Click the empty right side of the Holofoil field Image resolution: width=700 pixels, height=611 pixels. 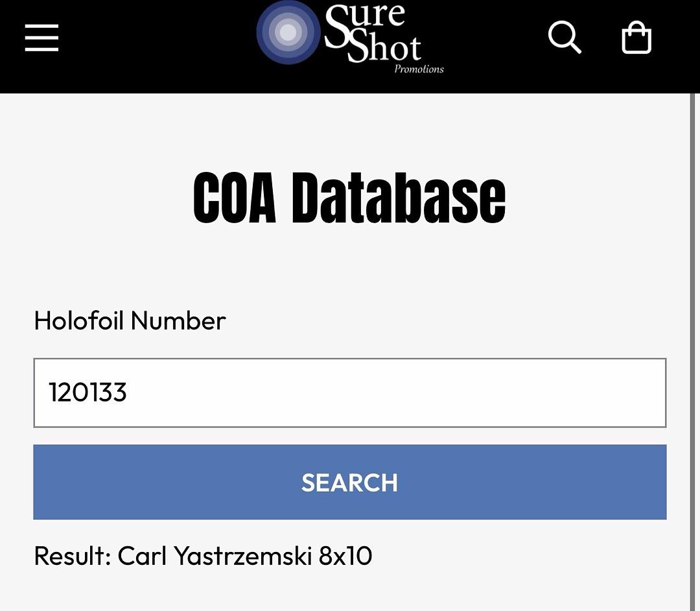491,392
